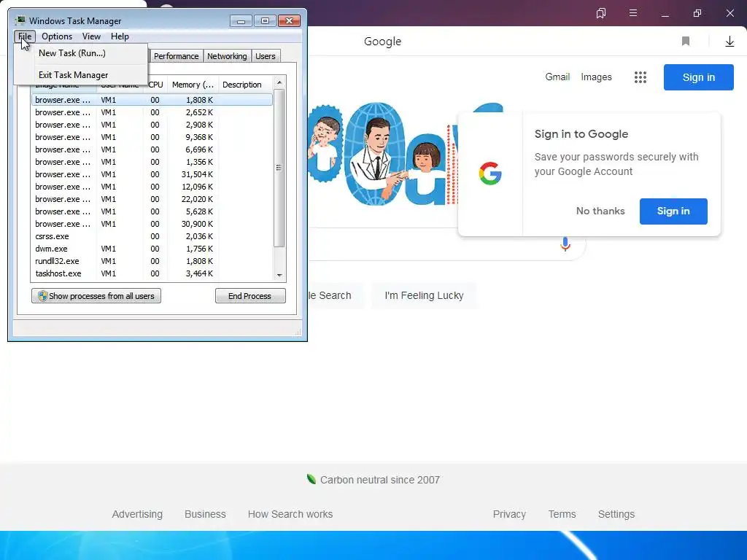Click the Task Manager title bar icon
The image size is (747, 560).
click(x=20, y=20)
